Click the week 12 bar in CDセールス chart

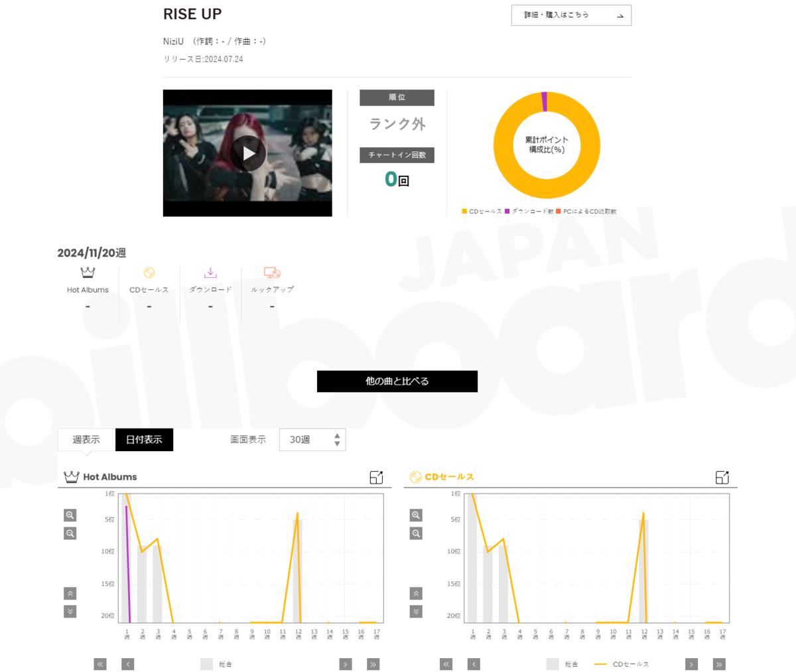click(x=643, y=571)
